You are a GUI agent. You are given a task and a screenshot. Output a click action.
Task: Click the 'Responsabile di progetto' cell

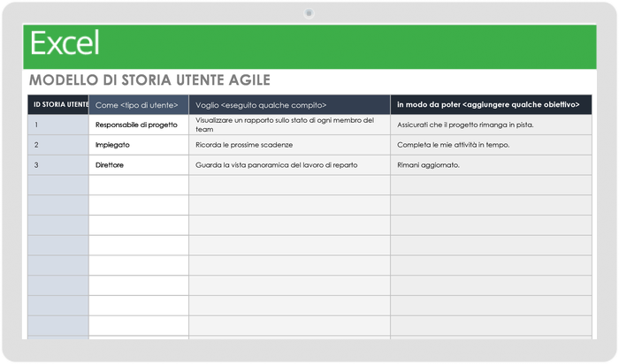tap(139, 125)
